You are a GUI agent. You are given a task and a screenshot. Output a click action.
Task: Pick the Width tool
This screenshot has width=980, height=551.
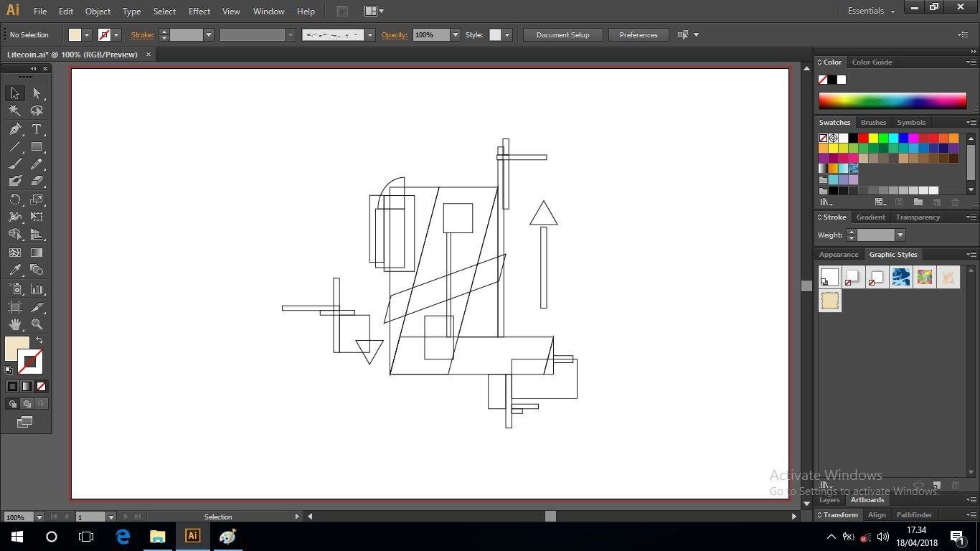tap(15, 217)
